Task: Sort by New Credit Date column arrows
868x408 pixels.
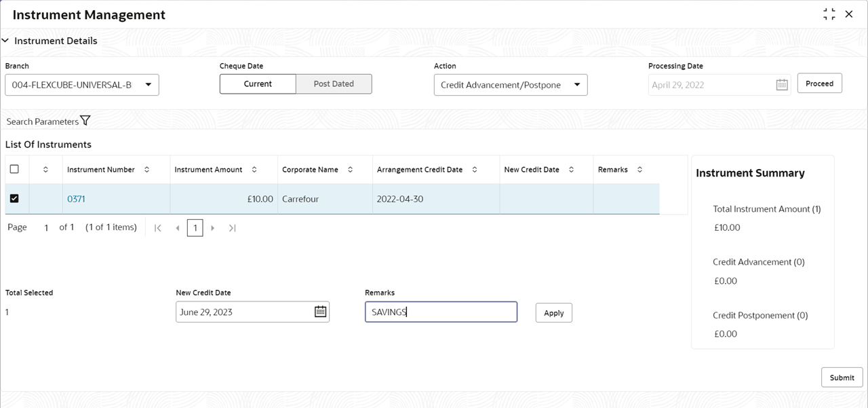Action: pyautogui.click(x=571, y=170)
